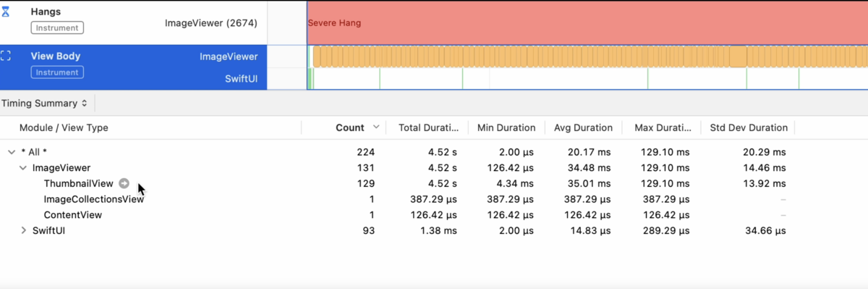Click the 1.38 ms SwiftUI total duration
The height and width of the screenshot is (289, 868).
(438, 230)
